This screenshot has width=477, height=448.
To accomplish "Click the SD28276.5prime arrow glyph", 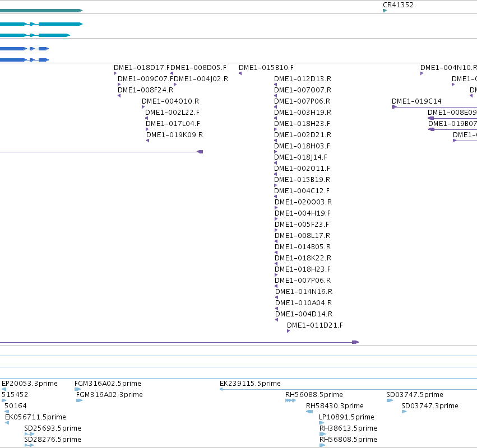I will point(29,445).
